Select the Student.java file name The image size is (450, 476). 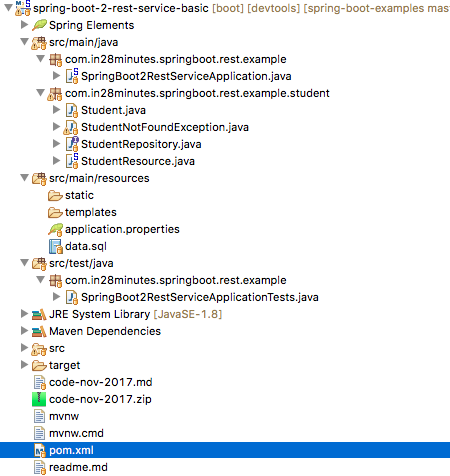point(113,110)
